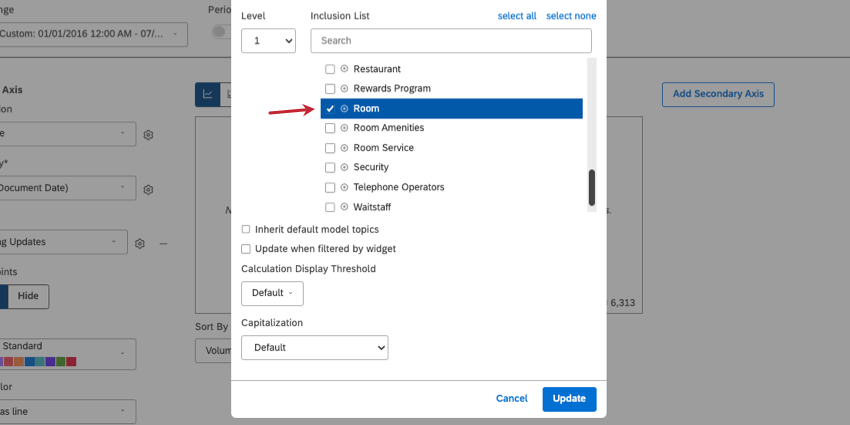The height and width of the screenshot is (425, 850).
Task: Expand the Waitstaff topic node
Action: [344, 207]
